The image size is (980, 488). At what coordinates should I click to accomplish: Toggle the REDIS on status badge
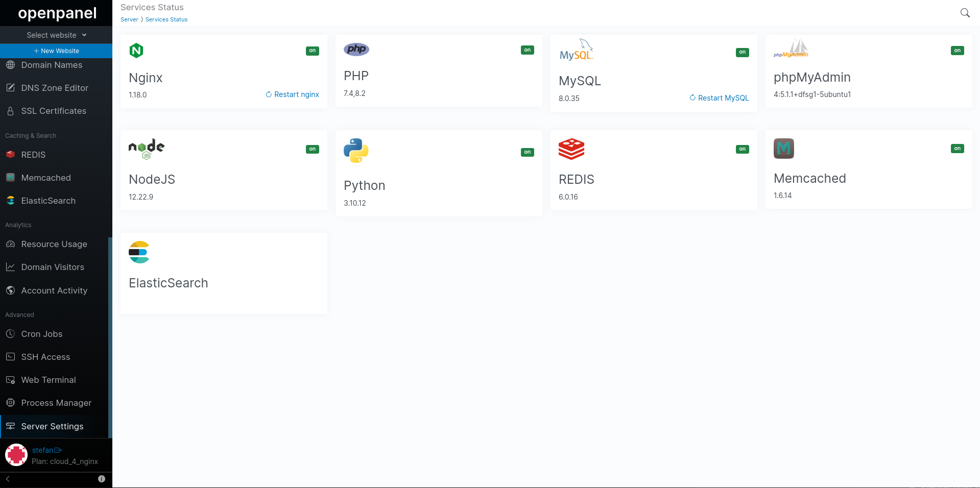[x=743, y=149]
